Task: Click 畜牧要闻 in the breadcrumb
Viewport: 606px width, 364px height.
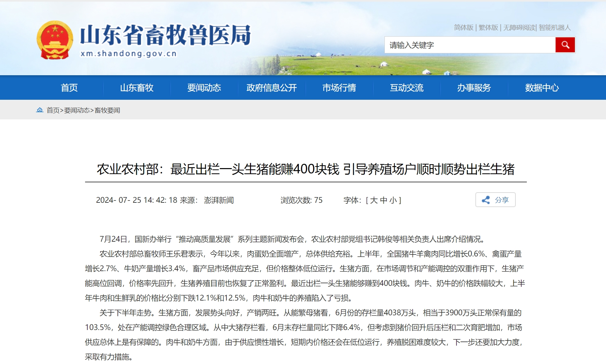Action: pyautogui.click(x=107, y=110)
